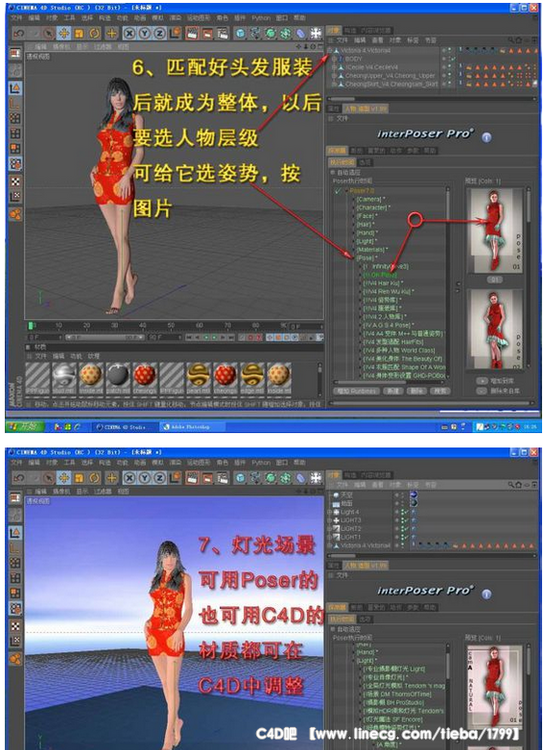Screen dimensions: 544x750
Task: Open Python menu in top window
Action: pyautogui.click(x=261, y=18)
